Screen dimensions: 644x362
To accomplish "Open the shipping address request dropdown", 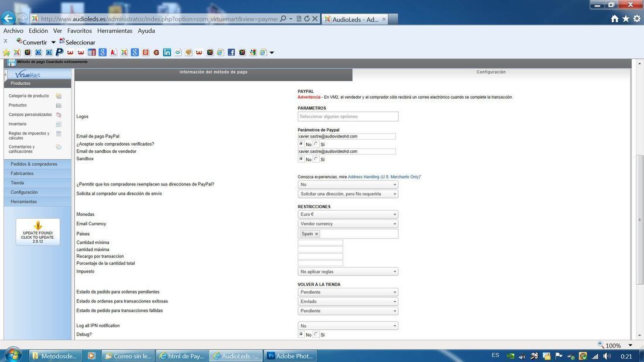I will pyautogui.click(x=348, y=194).
